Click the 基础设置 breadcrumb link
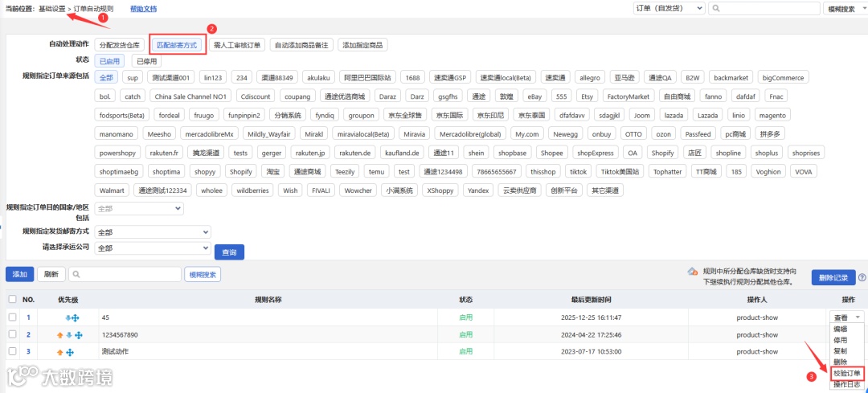868x393 pixels. coord(52,9)
